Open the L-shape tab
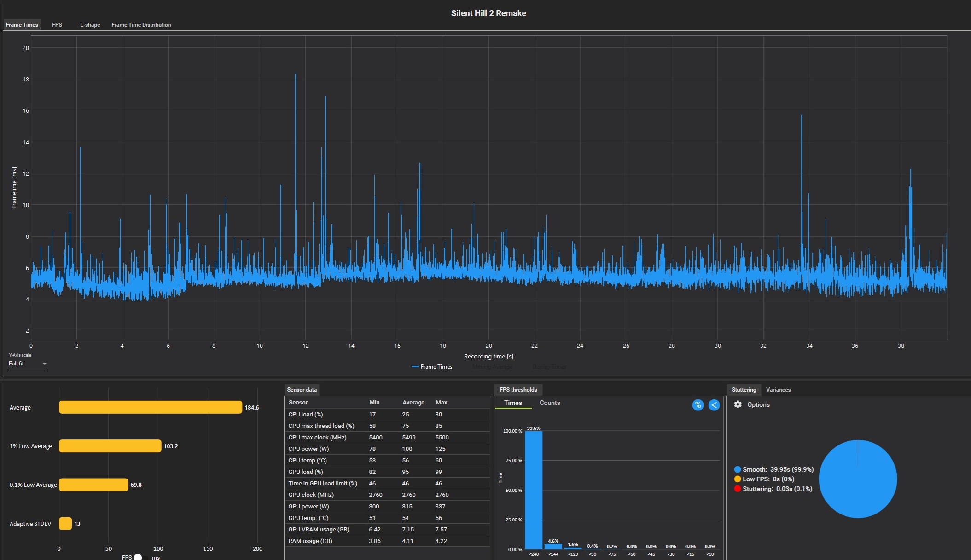This screenshot has width=971, height=560. 90,25
